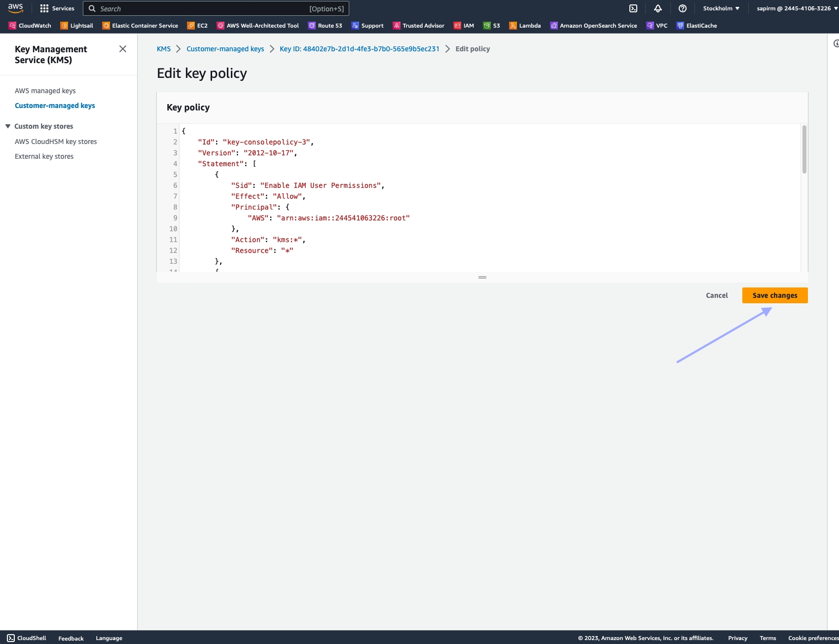Open External key stores in sidebar
839x644 pixels.
(x=44, y=156)
